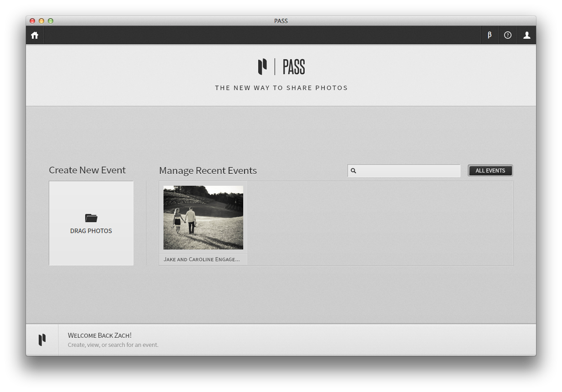Go to the Home screen icon
The image size is (562, 392).
click(35, 35)
